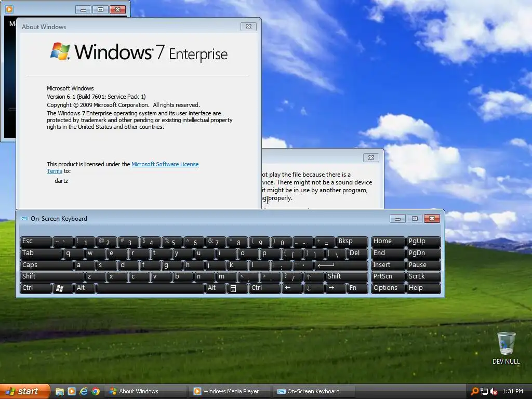Tap the Home key
The height and width of the screenshot is (399, 532).
click(388, 242)
